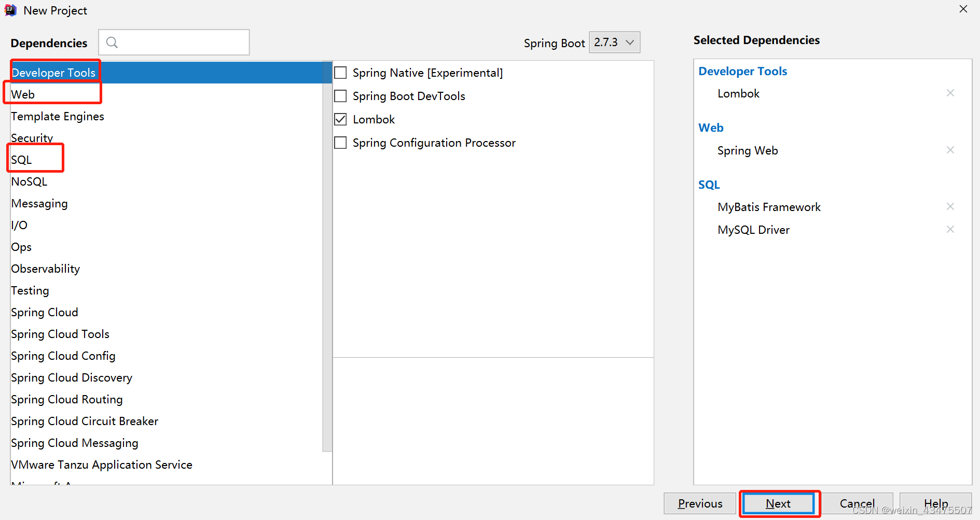980x520 pixels.
Task: Remove MyBatis Framework from selected dependencies
Action: pos(950,207)
